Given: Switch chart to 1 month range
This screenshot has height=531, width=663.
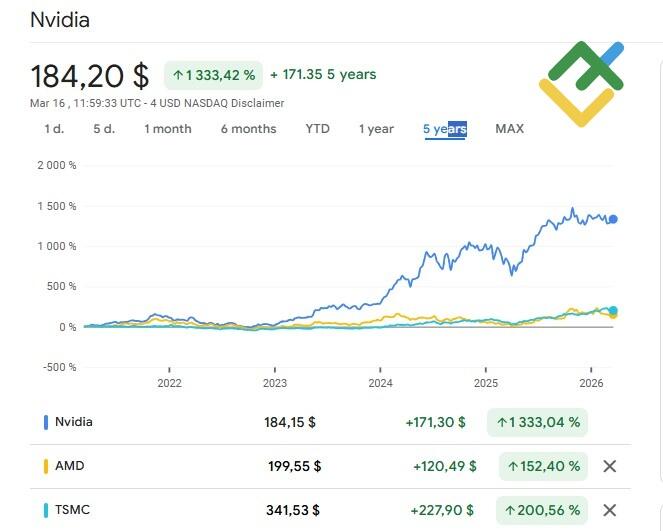Looking at the screenshot, I should click(168, 129).
